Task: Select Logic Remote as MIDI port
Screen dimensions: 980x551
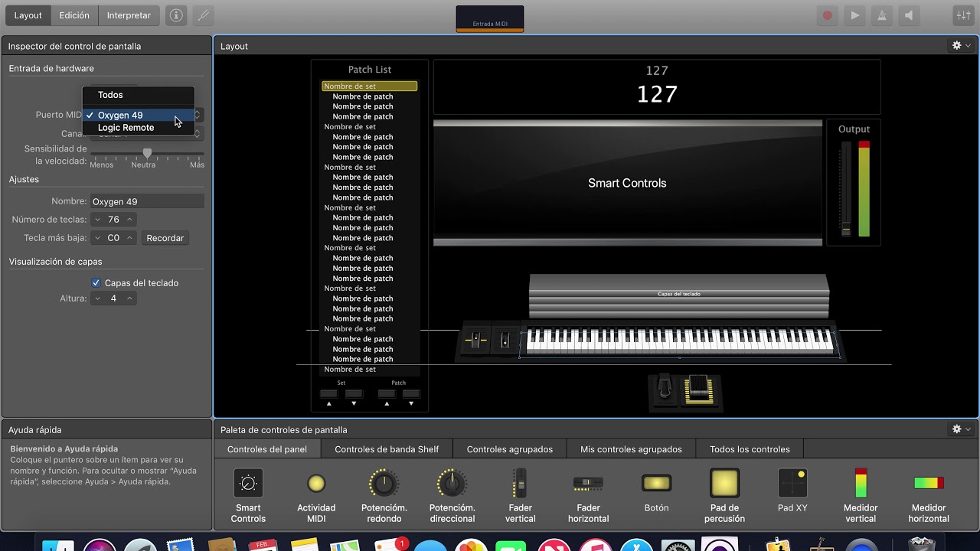Action: tap(139, 128)
